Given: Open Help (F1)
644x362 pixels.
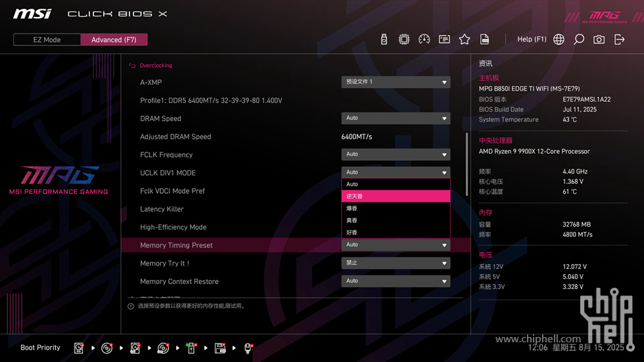Looking at the screenshot, I should pos(532,39).
